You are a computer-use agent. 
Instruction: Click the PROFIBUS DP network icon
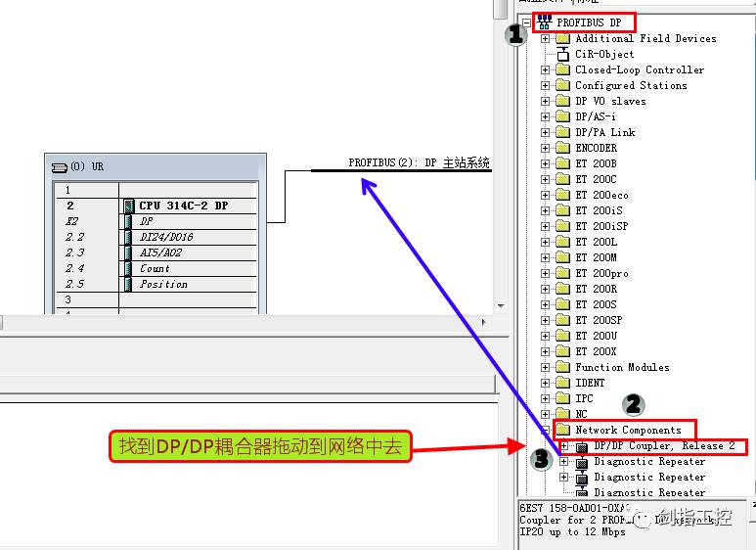[x=544, y=23]
